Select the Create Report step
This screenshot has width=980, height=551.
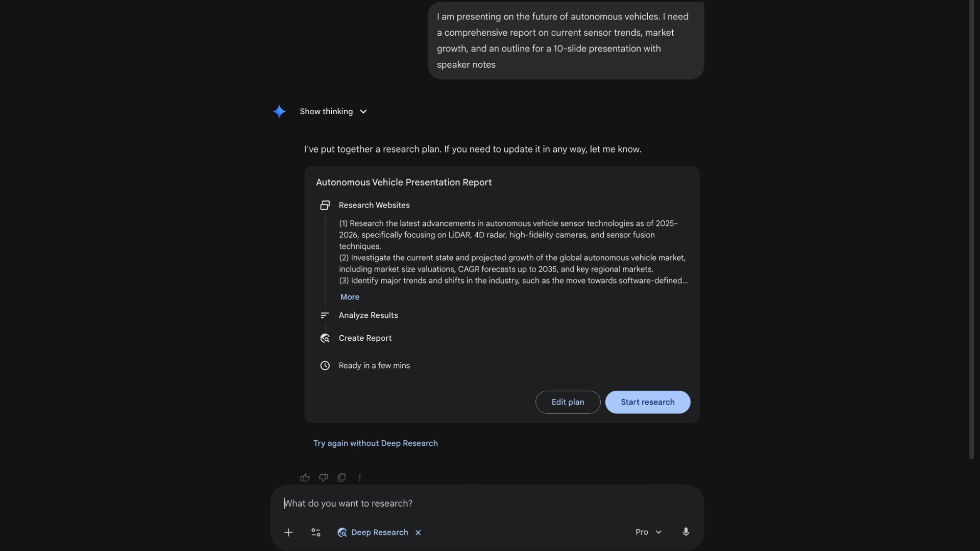pos(365,338)
